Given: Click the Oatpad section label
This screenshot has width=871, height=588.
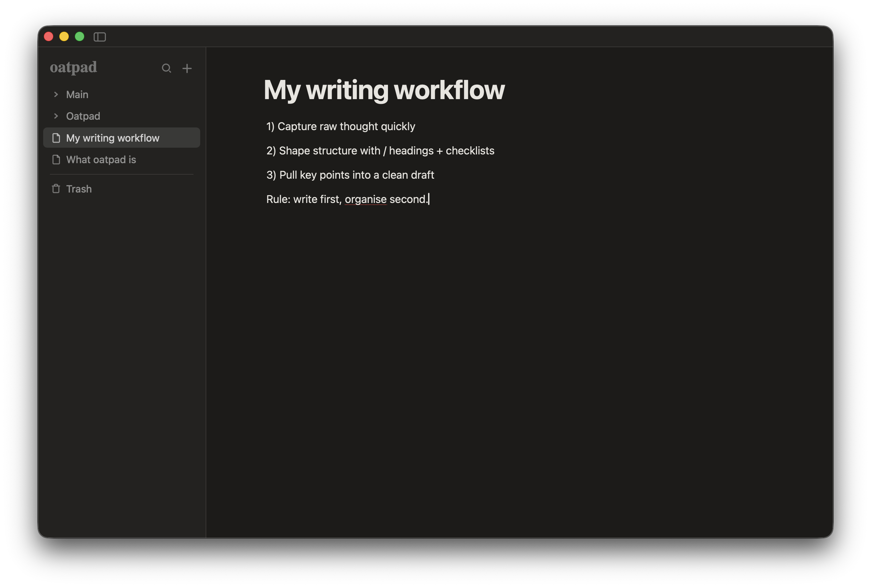Looking at the screenshot, I should pos(83,116).
